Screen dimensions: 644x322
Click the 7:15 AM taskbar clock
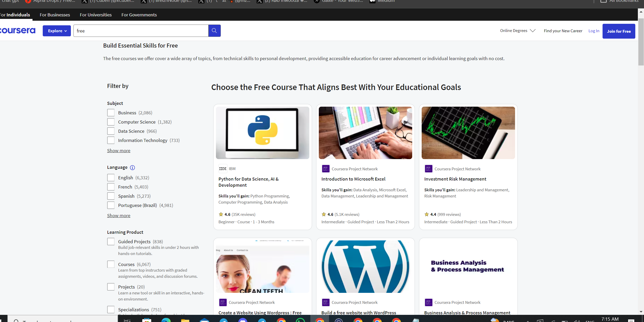(610, 319)
